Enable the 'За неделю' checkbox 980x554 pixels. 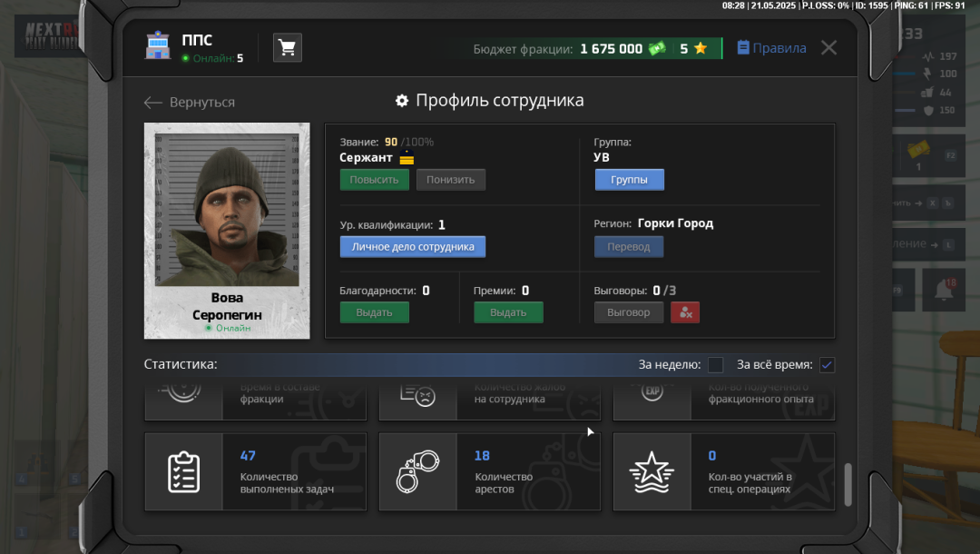click(715, 365)
